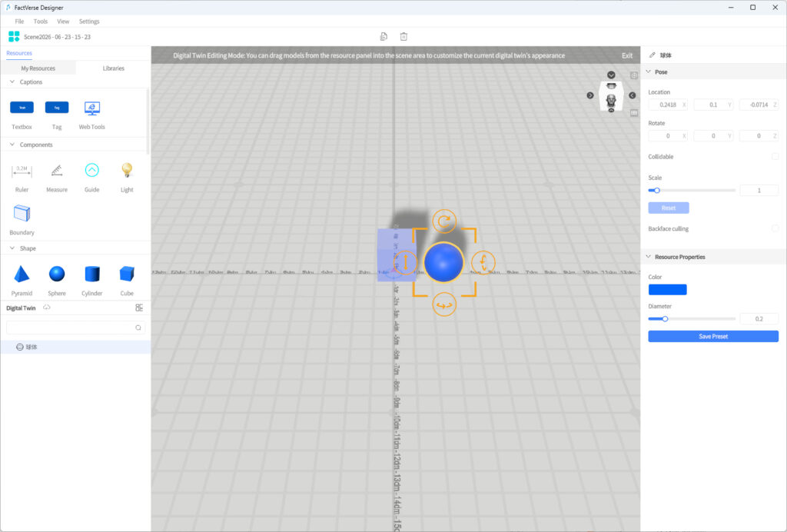
Task: Select the Textbox caption resource
Action: (22, 108)
